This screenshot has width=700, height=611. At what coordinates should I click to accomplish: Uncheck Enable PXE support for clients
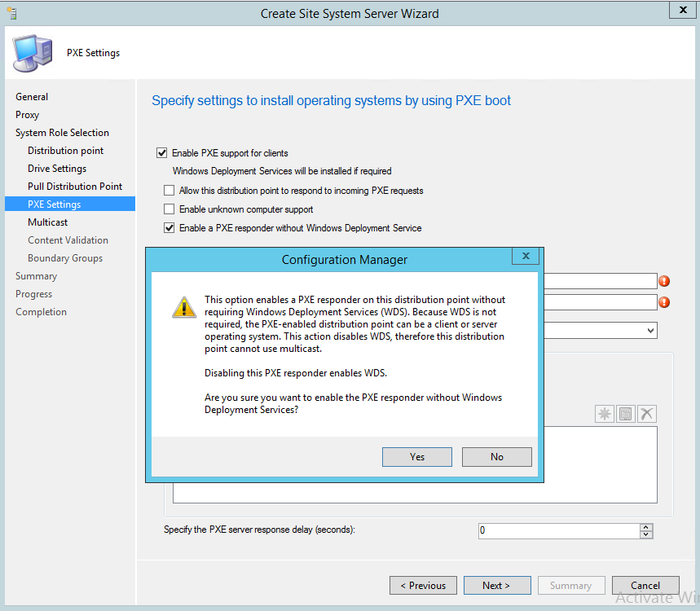click(x=162, y=152)
